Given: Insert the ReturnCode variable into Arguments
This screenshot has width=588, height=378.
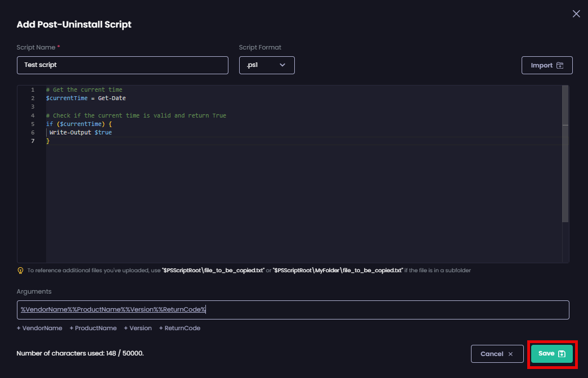Looking at the screenshot, I should [x=179, y=328].
